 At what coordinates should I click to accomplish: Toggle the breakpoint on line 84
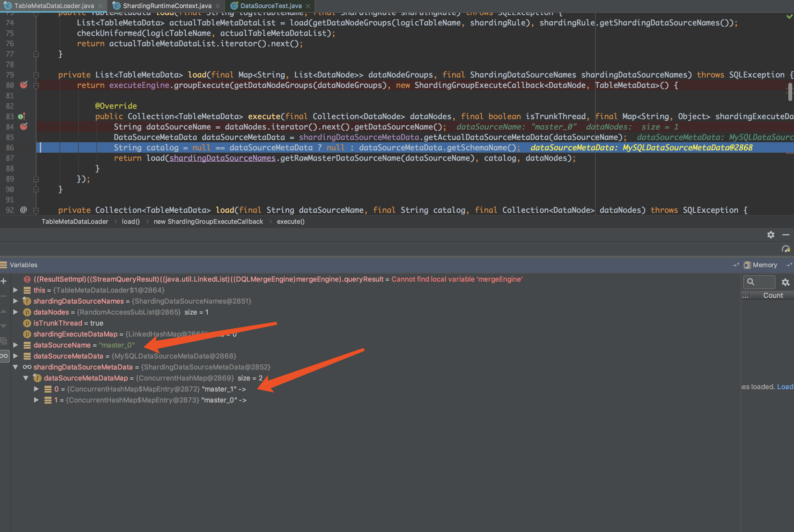[23, 127]
